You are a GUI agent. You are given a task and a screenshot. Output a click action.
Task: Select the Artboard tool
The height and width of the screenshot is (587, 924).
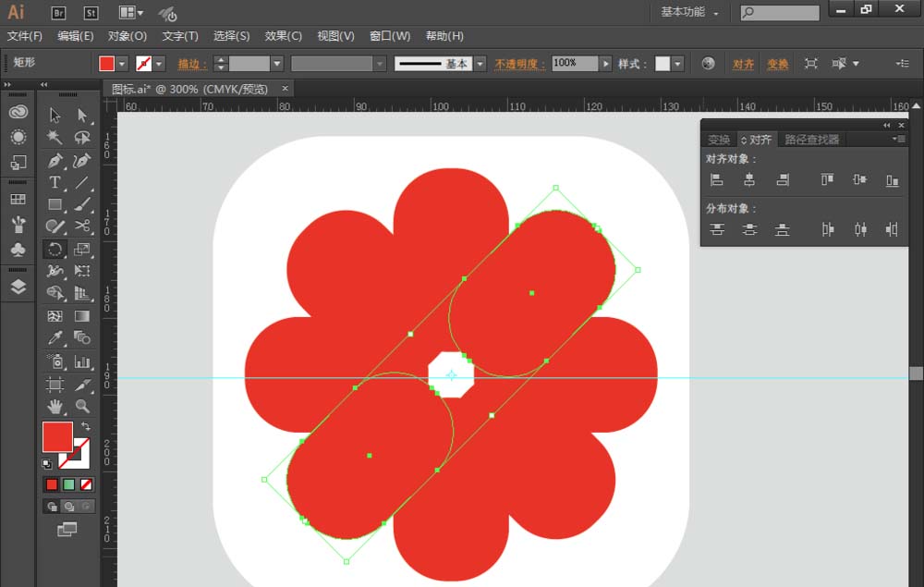(55, 385)
